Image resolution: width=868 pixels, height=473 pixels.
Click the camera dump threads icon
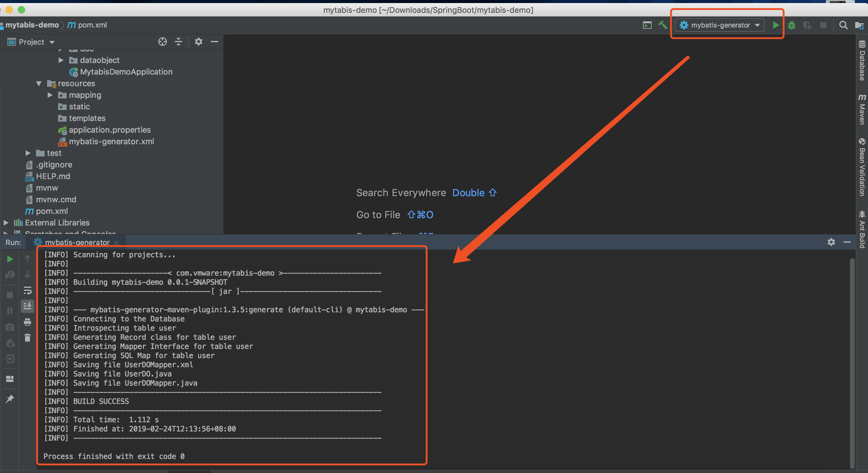(10, 327)
